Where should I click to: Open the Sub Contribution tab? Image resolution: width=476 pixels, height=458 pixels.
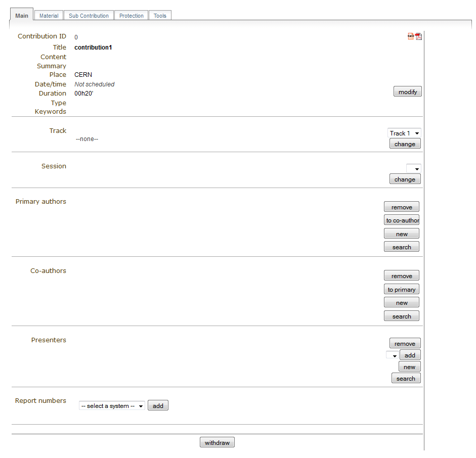pyautogui.click(x=89, y=16)
